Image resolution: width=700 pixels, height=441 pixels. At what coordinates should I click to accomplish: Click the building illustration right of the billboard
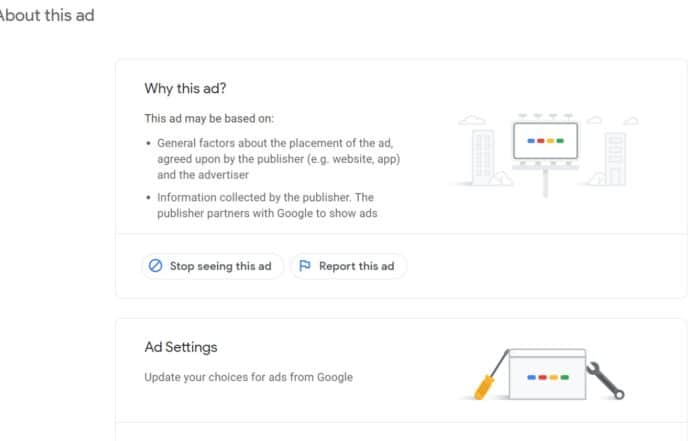tap(615, 158)
